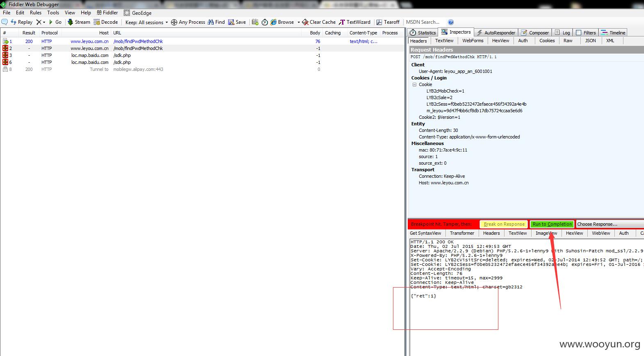Image resolution: width=644 pixels, height=356 pixels.
Task: Click Break on Response button
Action: [x=504, y=224]
